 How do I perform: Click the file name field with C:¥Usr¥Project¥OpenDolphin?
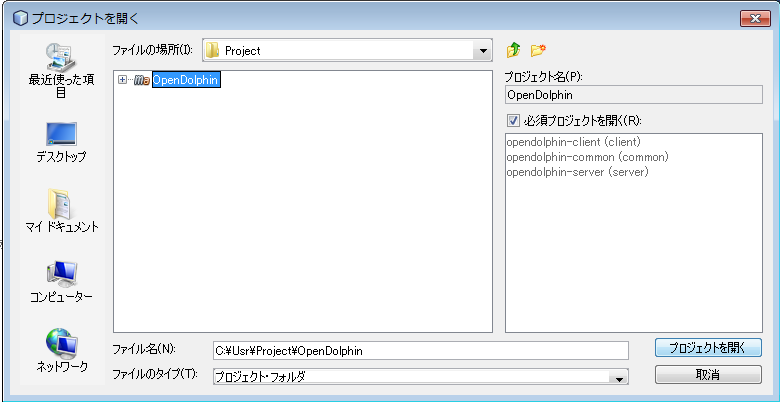[421, 350]
